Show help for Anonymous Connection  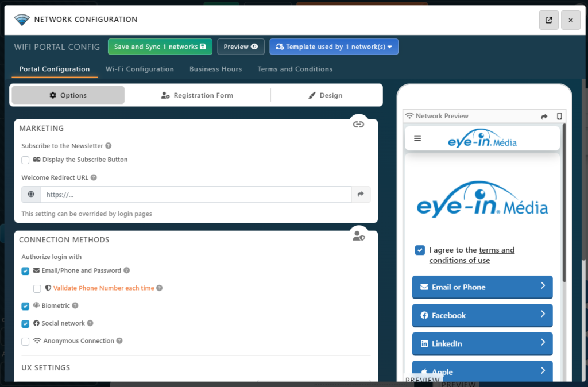pyautogui.click(x=119, y=340)
